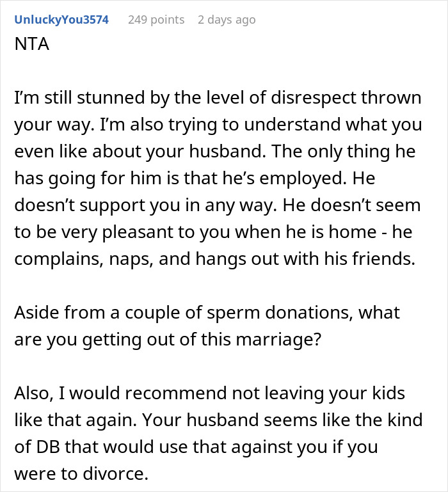Viewport: 448px width, 492px height.
Task: Click the abbreviation DB in last paragraph
Action: tap(48, 447)
